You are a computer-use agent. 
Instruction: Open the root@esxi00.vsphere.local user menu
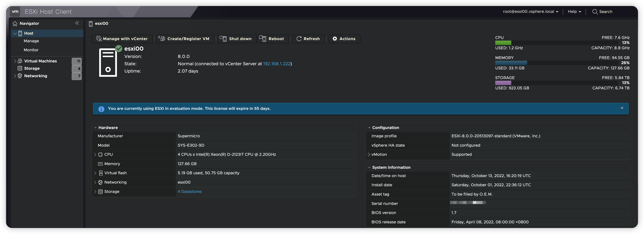tap(530, 11)
